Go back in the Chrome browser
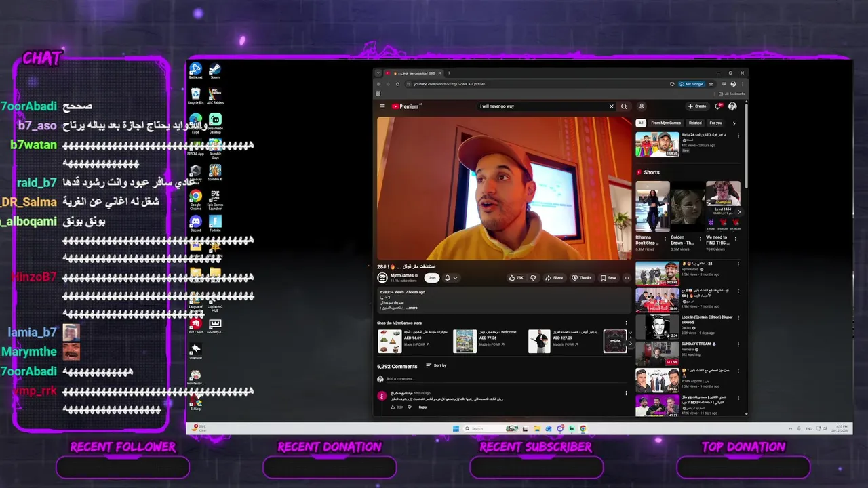 tap(379, 84)
